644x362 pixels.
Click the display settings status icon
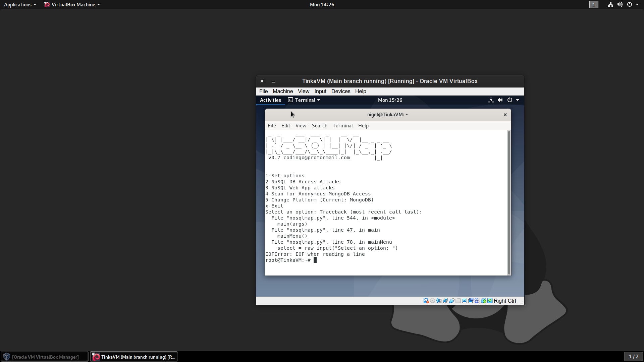(464, 301)
